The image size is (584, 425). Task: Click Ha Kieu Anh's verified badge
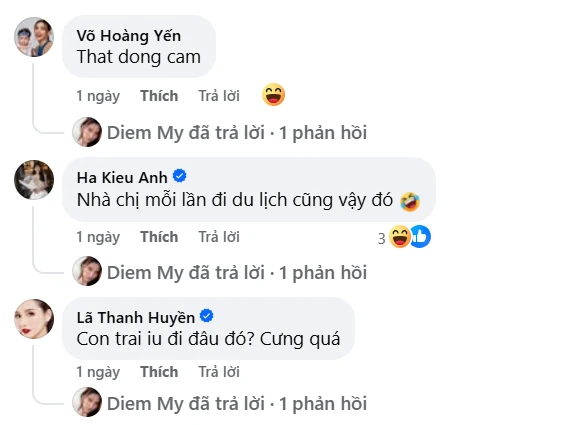180,176
